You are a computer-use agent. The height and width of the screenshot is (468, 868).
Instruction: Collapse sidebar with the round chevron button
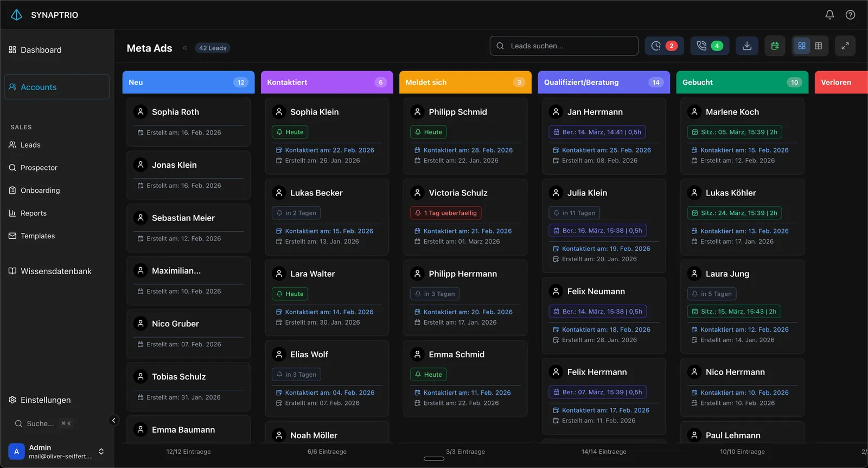click(x=113, y=420)
